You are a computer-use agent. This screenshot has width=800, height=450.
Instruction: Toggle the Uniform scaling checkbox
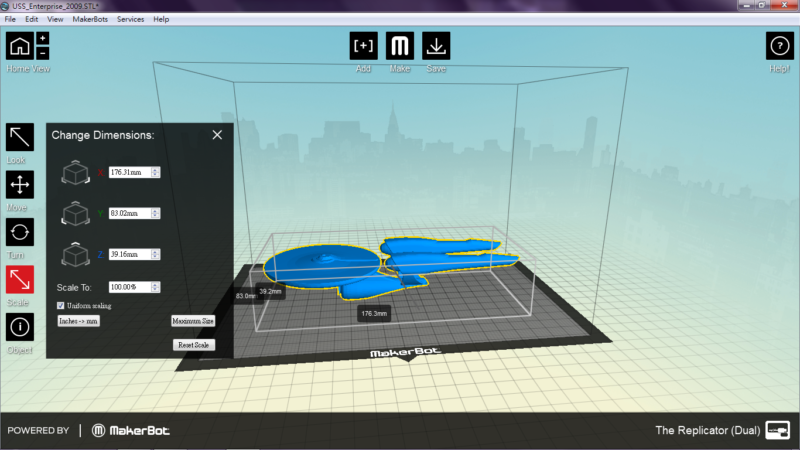tap(61, 306)
